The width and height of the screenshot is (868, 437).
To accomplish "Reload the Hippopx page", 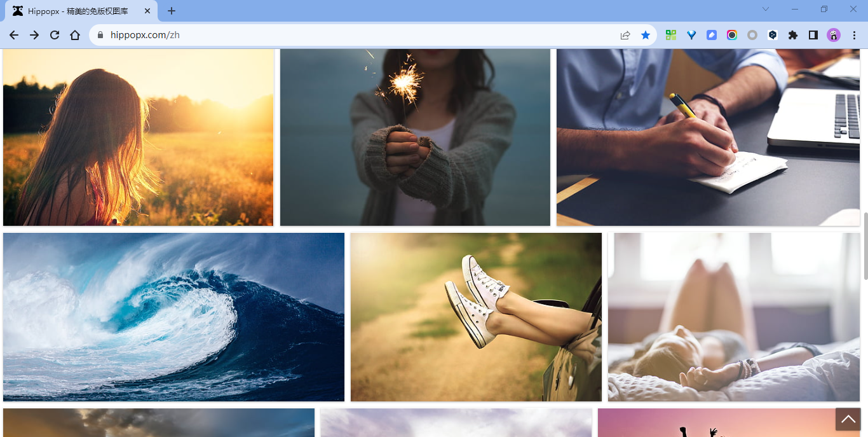I will (55, 35).
